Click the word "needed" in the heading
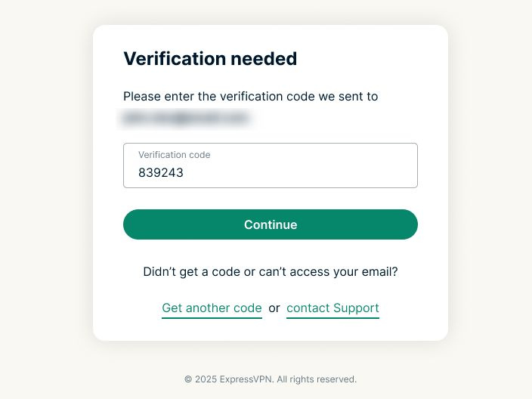This screenshot has width=532, height=399. tap(264, 58)
